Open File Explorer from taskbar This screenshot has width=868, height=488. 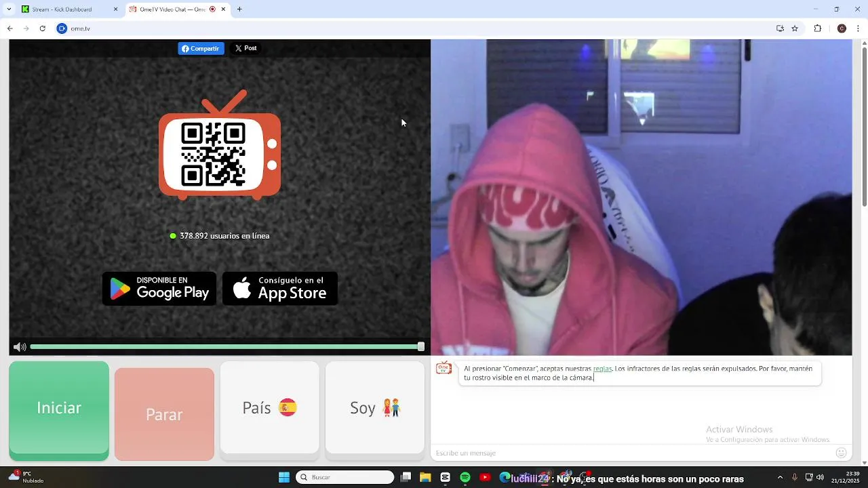point(425,477)
